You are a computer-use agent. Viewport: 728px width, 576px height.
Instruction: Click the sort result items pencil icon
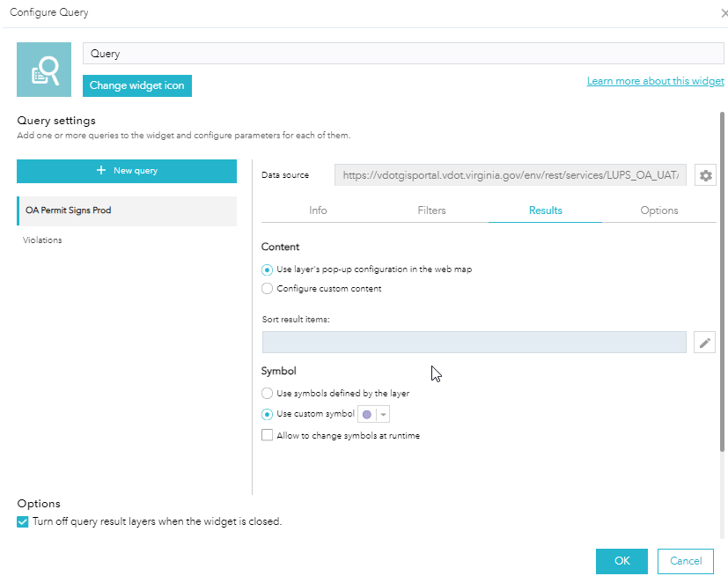coord(704,343)
